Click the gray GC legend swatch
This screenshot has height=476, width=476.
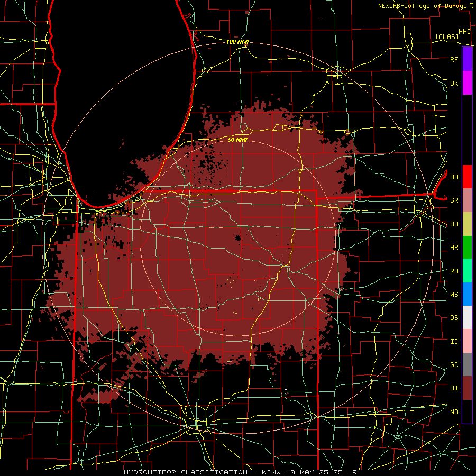(x=467, y=364)
